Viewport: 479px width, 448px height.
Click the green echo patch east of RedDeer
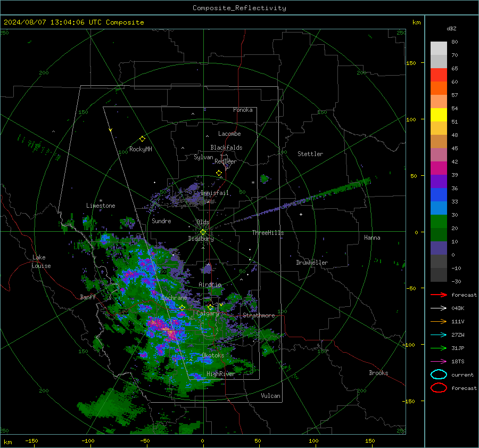[x=264, y=178]
